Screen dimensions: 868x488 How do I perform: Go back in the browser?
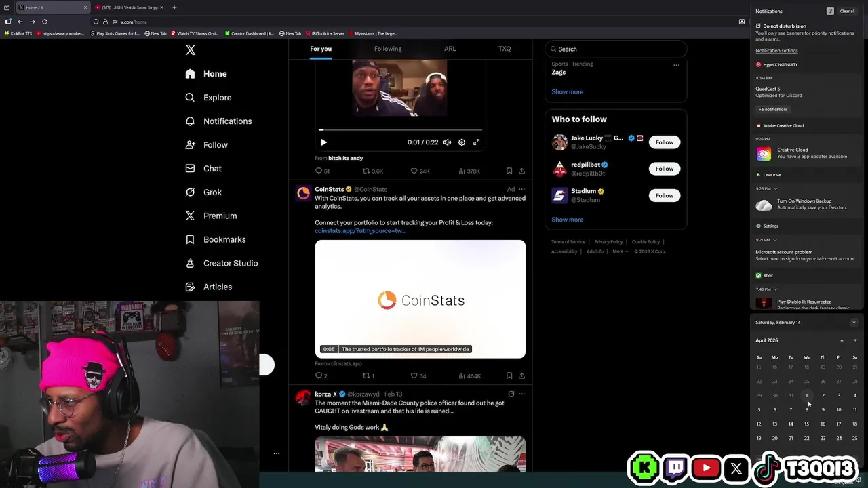coord(20,22)
